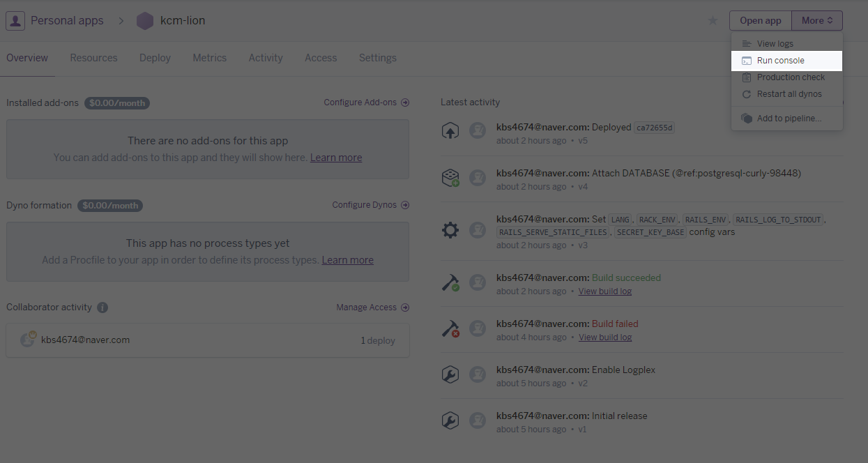Click the Build failed status text
The width and height of the screenshot is (868, 463).
pos(615,324)
